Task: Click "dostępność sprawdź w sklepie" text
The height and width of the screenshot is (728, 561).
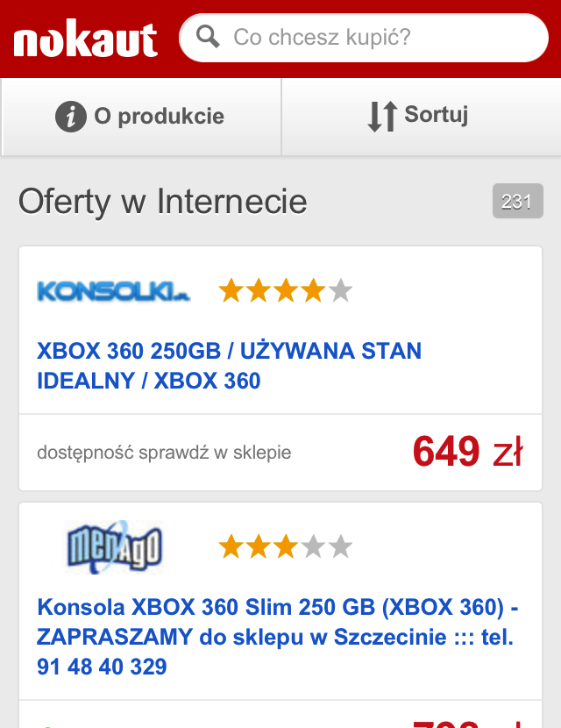Action: tap(164, 453)
